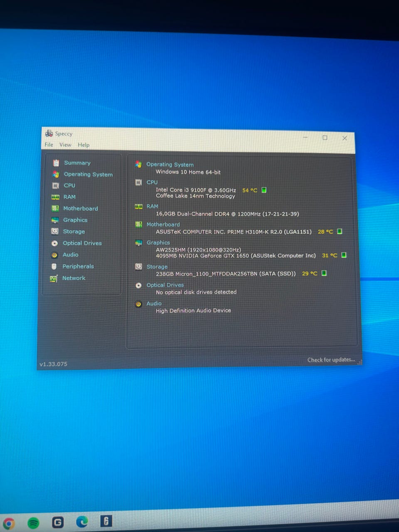Click the storage temperature 29 °C reading
This screenshot has width=399, height=532.
click(310, 273)
